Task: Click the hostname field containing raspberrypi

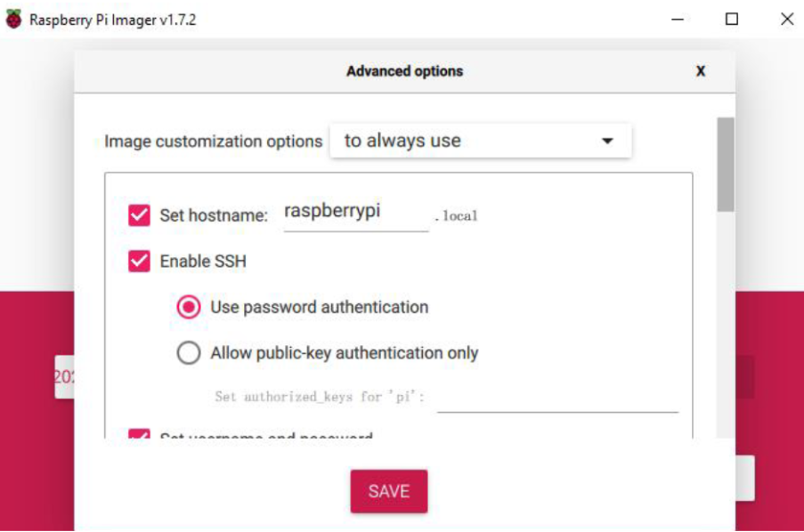Action: tap(356, 215)
